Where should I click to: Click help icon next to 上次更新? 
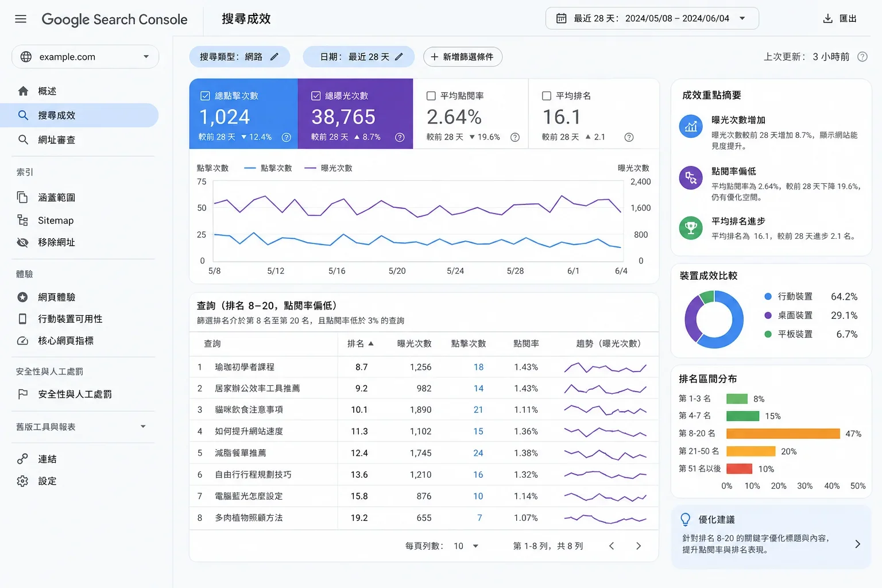pyautogui.click(x=862, y=57)
